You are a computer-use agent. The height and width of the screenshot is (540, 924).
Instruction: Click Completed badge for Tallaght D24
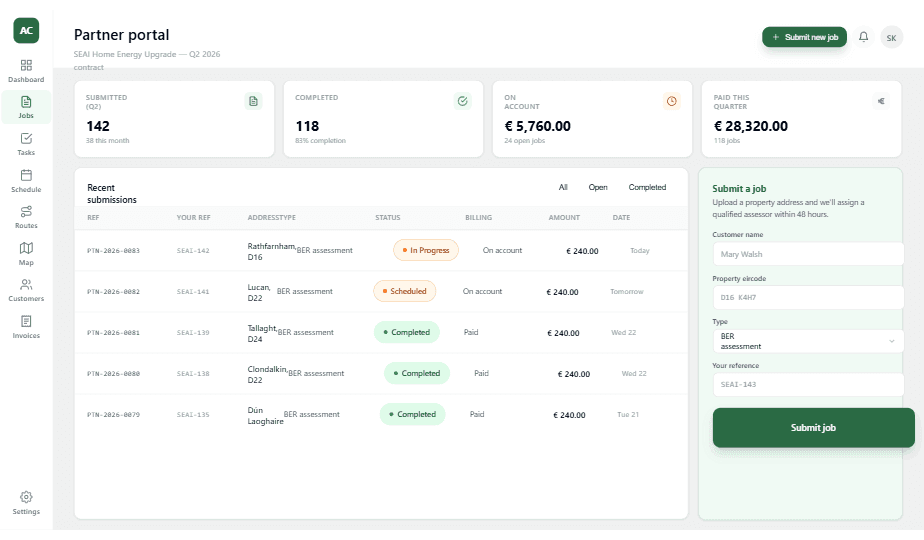tap(407, 332)
